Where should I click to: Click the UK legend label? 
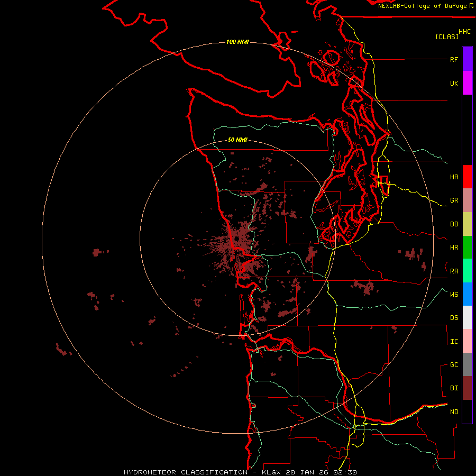(454, 83)
